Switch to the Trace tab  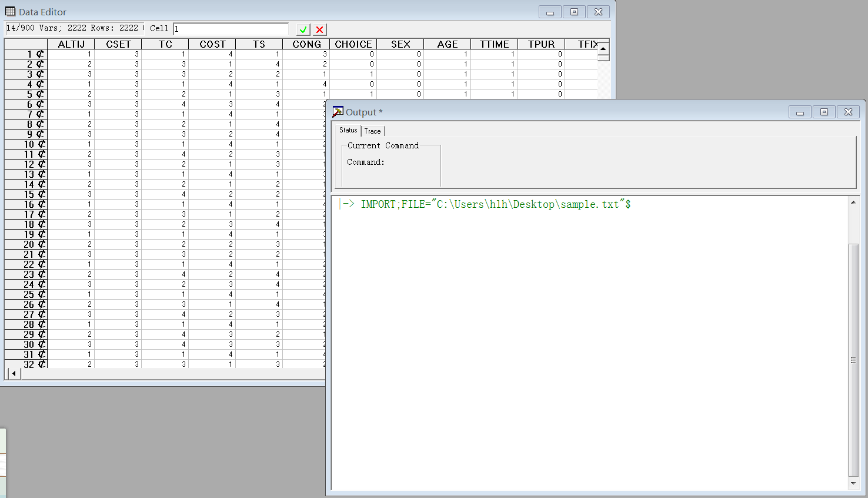click(x=372, y=131)
